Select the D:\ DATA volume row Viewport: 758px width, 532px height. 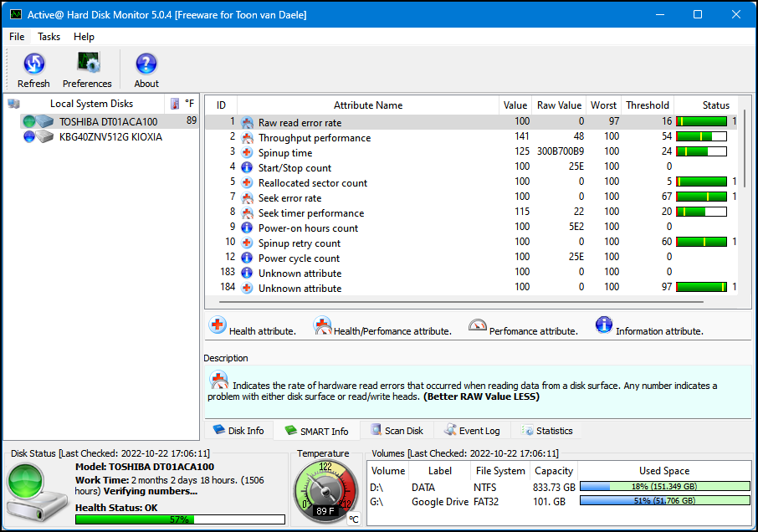[558, 487]
